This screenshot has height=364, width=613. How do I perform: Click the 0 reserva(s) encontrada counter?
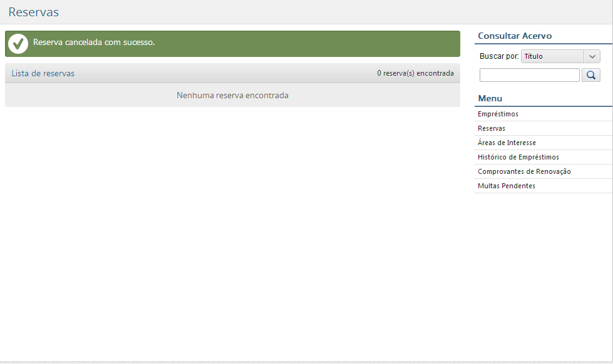416,73
